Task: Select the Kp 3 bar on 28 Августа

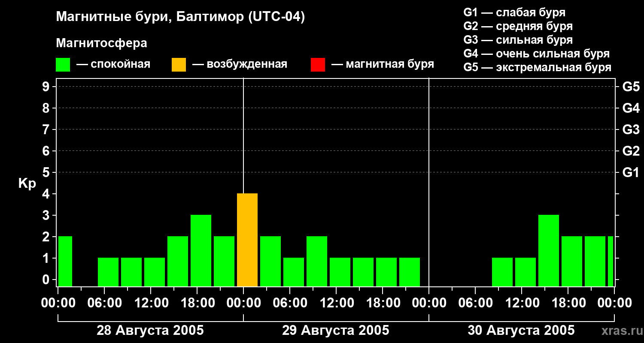Action: click(201, 250)
